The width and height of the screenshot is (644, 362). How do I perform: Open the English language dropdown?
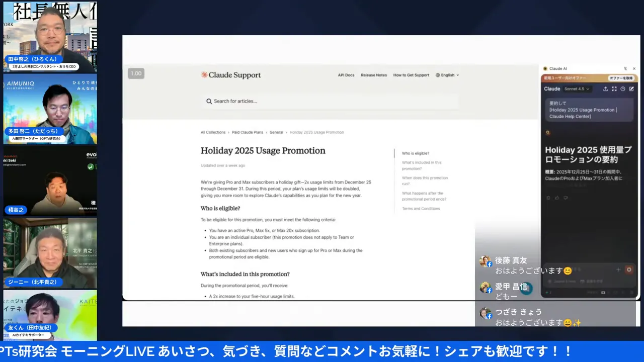[447, 74]
